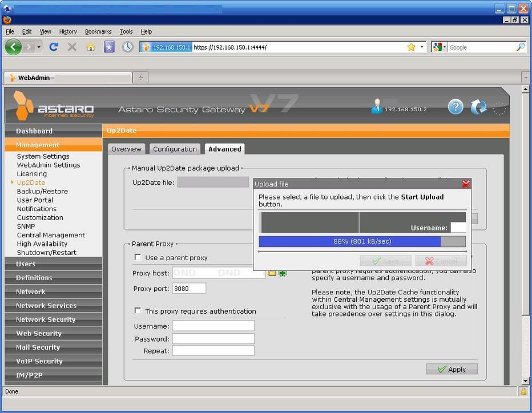Image resolution: width=532 pixels, height=413 pixels.
Task: Click the page scroll down arrow
Action: click(525, 381)
